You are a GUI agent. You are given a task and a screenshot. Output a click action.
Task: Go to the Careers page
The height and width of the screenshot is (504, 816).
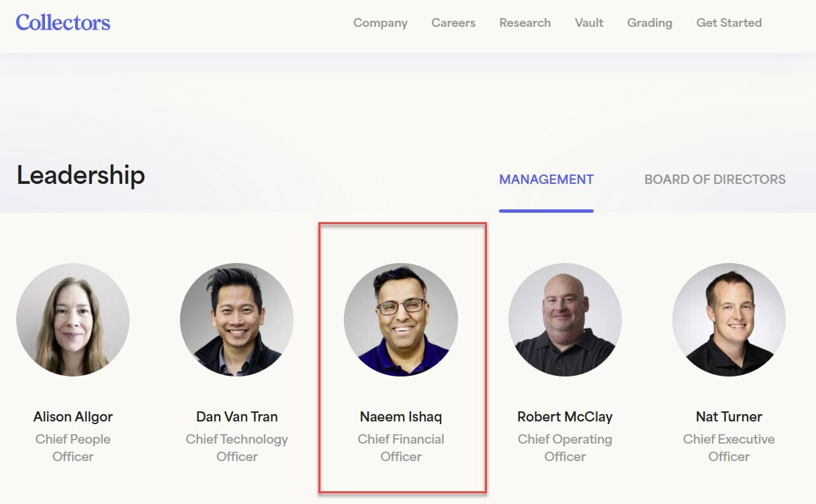[x=453, y=23]
